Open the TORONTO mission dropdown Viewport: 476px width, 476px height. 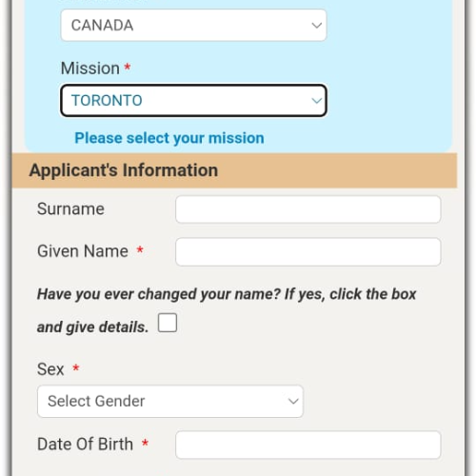click(x=193, y=100)
